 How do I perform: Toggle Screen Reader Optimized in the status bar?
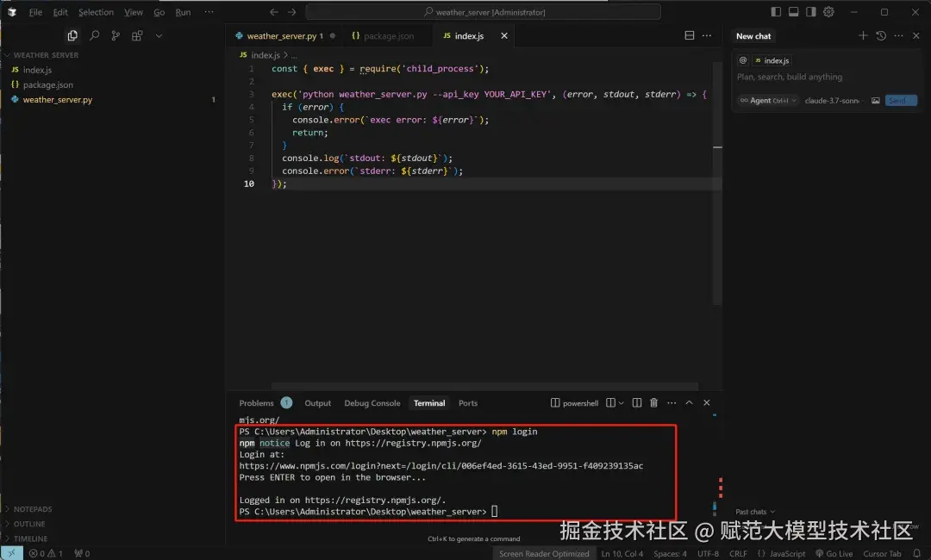tap(544, 554)
